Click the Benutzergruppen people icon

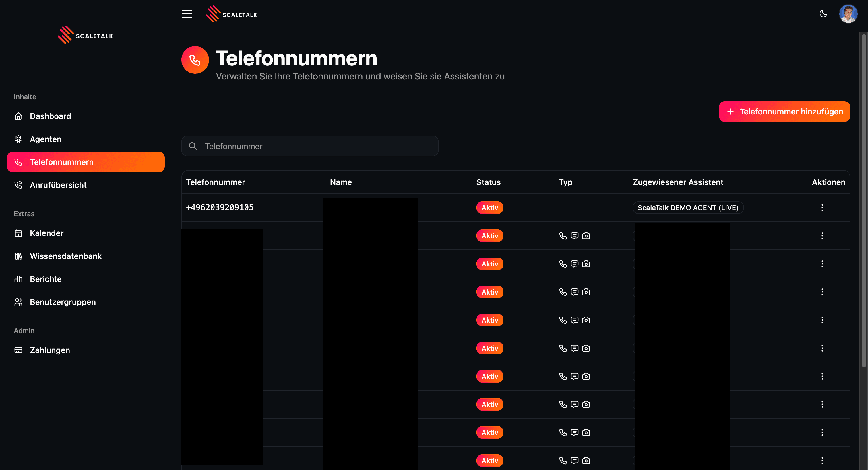pos(19,302)
